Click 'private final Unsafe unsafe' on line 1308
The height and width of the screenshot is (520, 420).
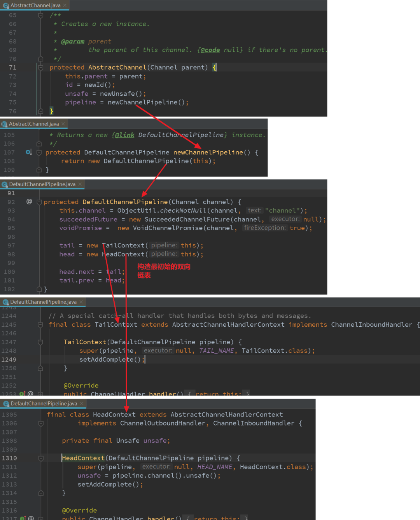[114, 441]
